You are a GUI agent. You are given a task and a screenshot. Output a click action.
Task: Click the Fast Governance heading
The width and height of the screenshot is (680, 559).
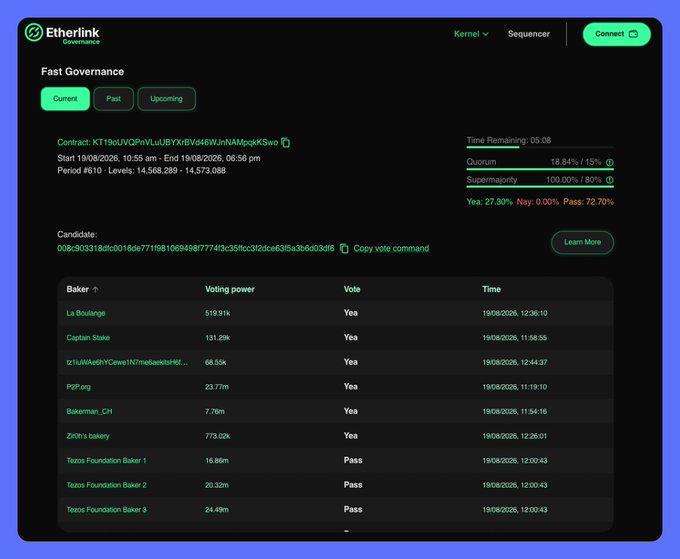click(x=82, y=72)
